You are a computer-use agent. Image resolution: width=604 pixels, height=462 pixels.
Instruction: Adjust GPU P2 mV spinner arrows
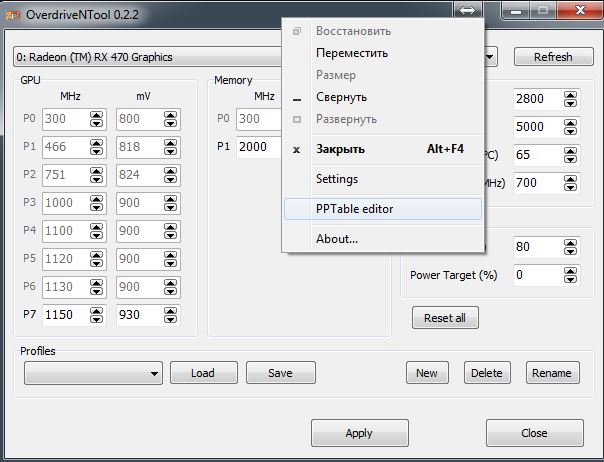click(x=170, y=175)
